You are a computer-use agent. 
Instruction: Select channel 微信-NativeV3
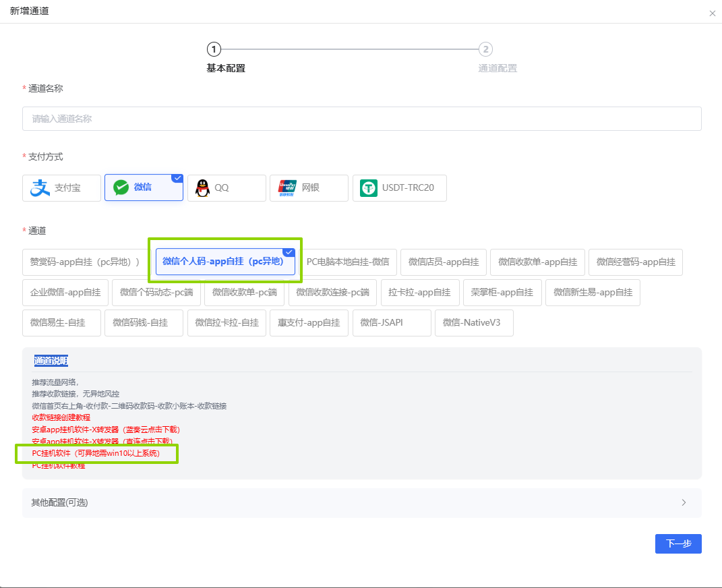point(474,323)
